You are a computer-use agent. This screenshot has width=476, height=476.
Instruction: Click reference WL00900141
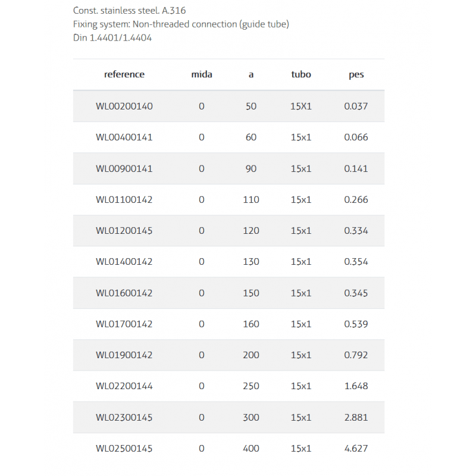point(124,168)
